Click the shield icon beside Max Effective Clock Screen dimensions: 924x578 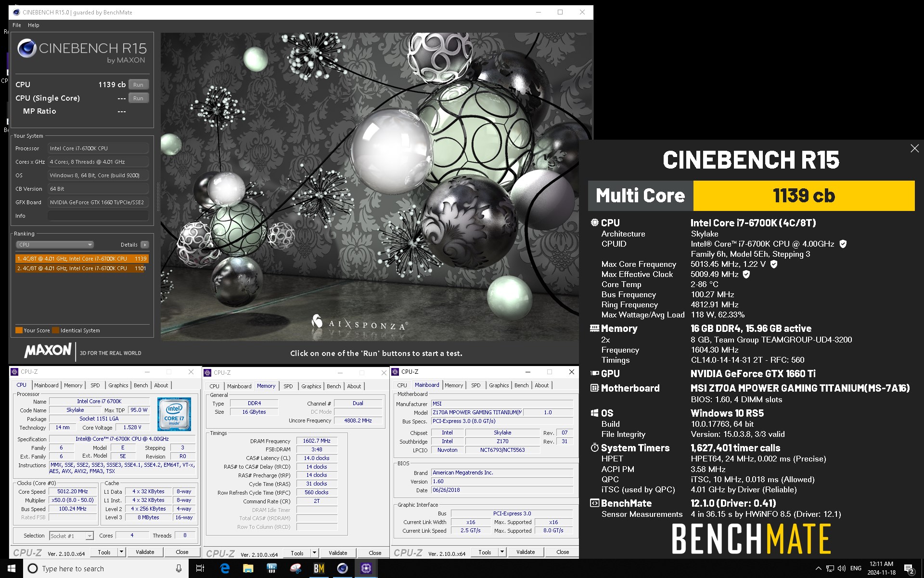(746, 275)
